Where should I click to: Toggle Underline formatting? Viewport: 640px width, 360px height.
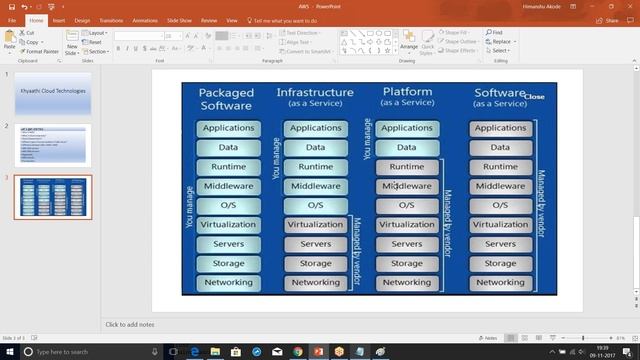point(136,49)
